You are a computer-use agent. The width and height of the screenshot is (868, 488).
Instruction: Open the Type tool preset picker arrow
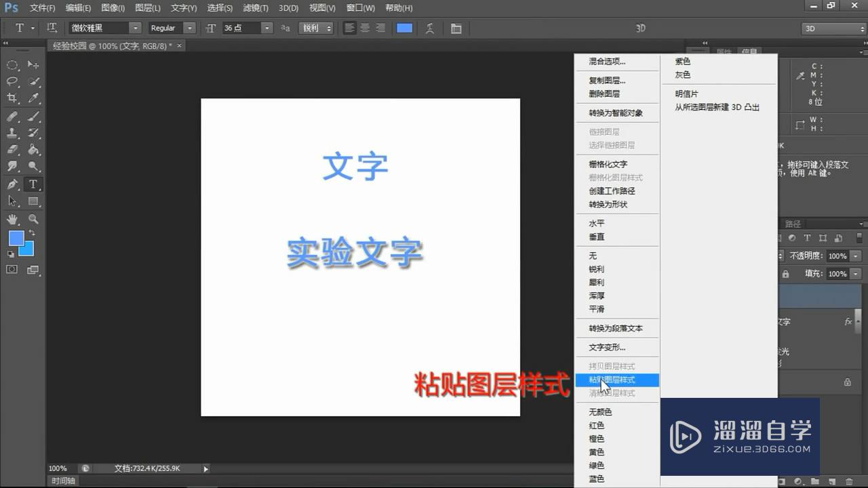click(x=33, y=28)
